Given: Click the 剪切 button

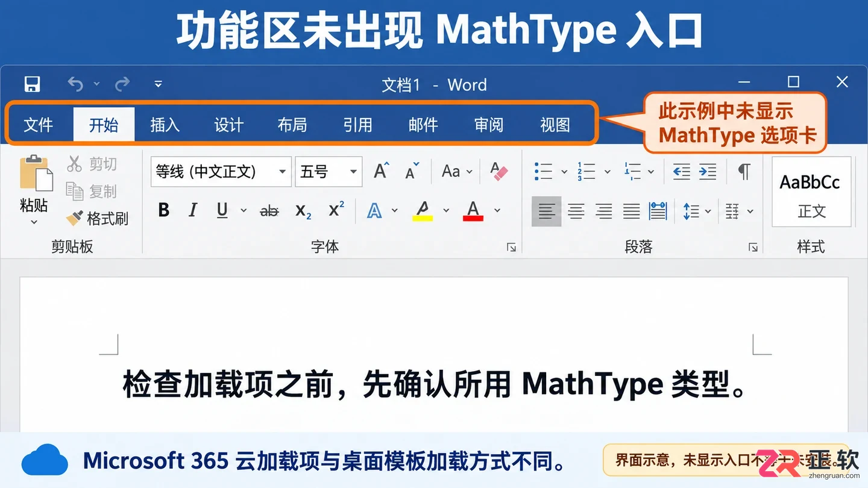Looking at the screenshot, I should [92, 163].
